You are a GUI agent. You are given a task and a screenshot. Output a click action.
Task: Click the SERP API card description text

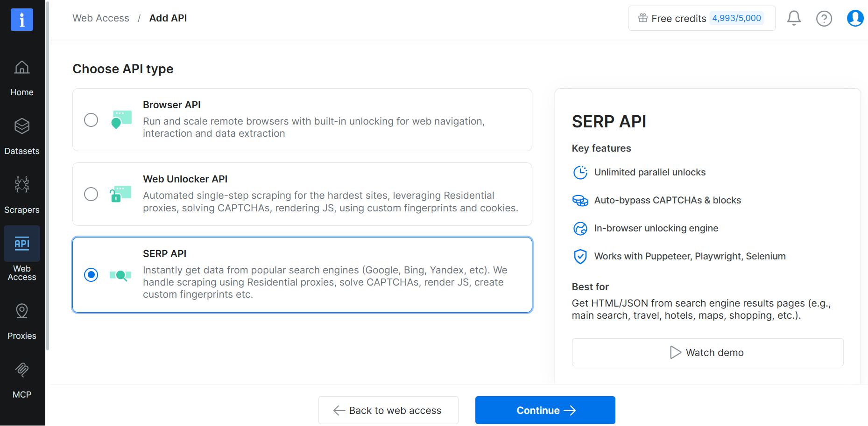point(325,282)
